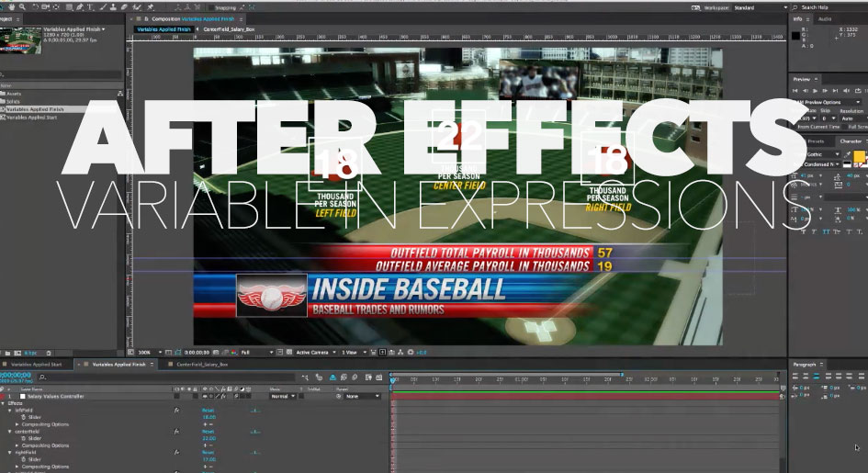The image size is (868, 473).
Task: Open the Presets panel tab
Action: point(816,141)
